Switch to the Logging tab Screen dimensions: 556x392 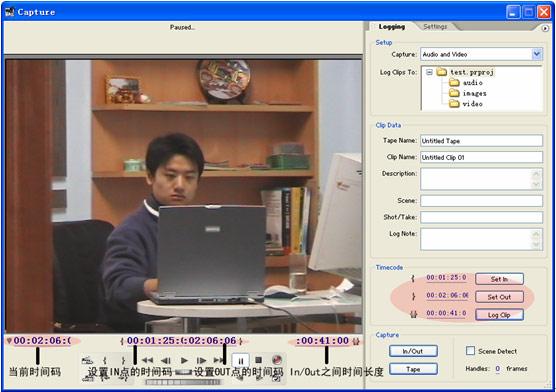[391, 27]
